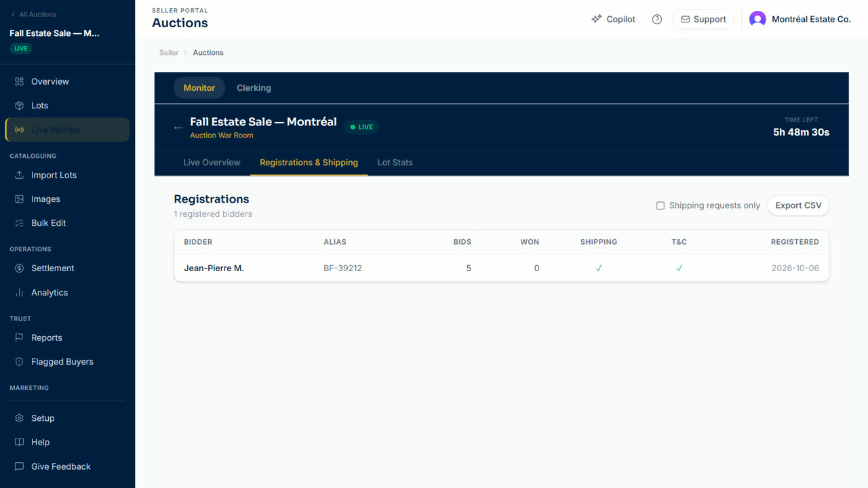
Task: Click registered date 2026-10-06
Action: click(x=795, y=268)
